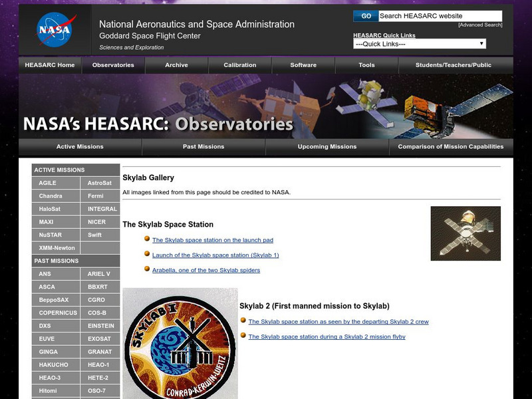532x399 pixels.
Task: Open the Archive menu
Action: (176, 65)
